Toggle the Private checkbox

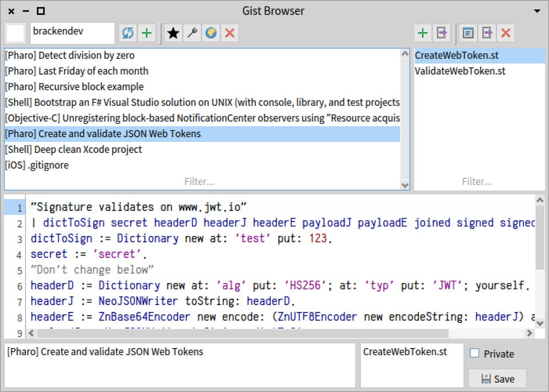pyautogui.click(x=474, y=354)
